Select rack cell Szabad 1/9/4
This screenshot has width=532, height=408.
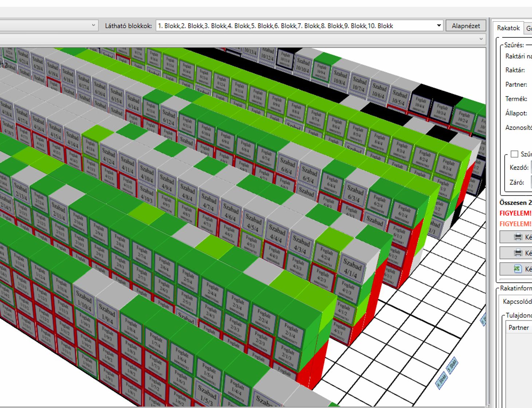[x=106, y=314]
